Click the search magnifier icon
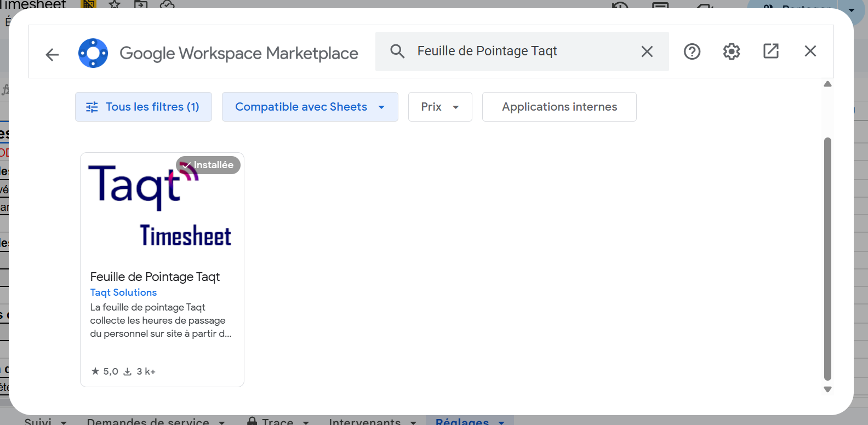Screen dimensions: 868x425 (x=397, y=51)
